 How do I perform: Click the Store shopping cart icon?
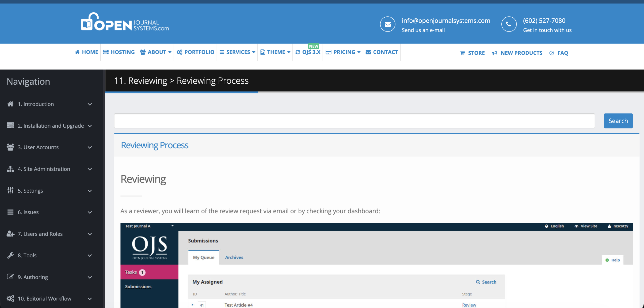pyautogui.click(x=462, y=53)
